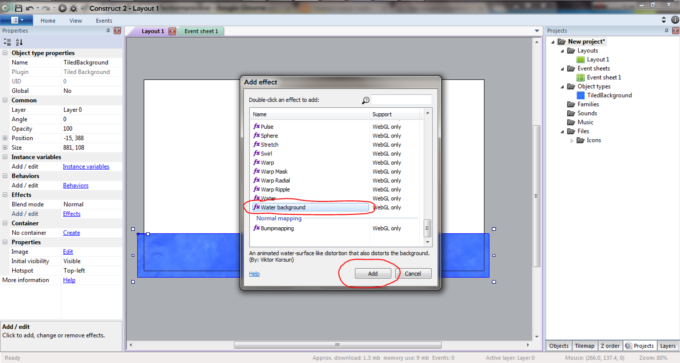Screen dimensions: 680x363
Task: Select the Warp Ripple fx effect
Action: point(271,190)
